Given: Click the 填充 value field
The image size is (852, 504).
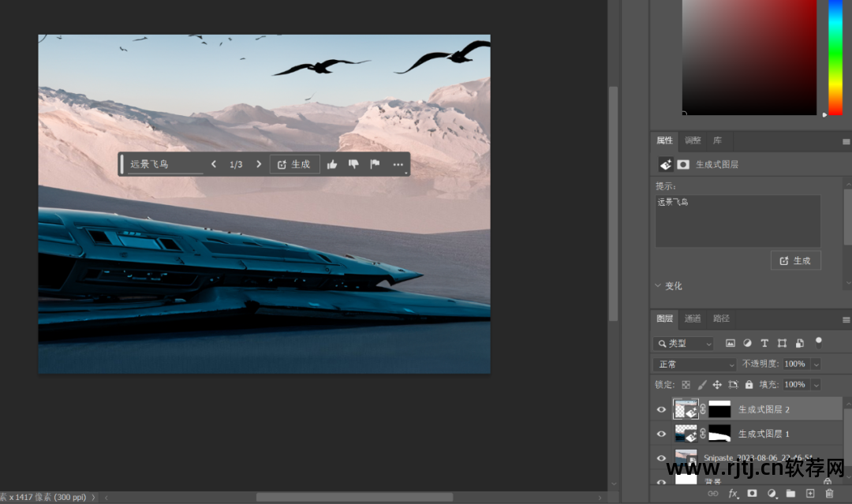Looking at the screenshot, I should [796, 385].
